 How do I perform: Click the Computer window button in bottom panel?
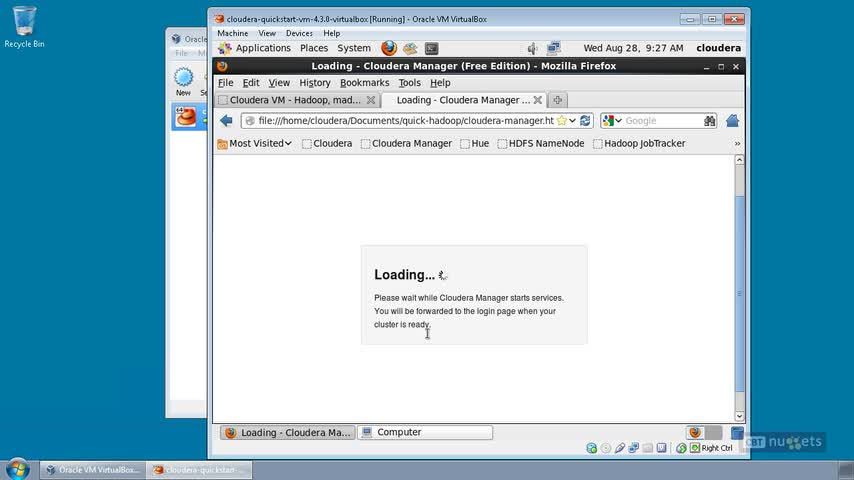(x=425, y=433)
